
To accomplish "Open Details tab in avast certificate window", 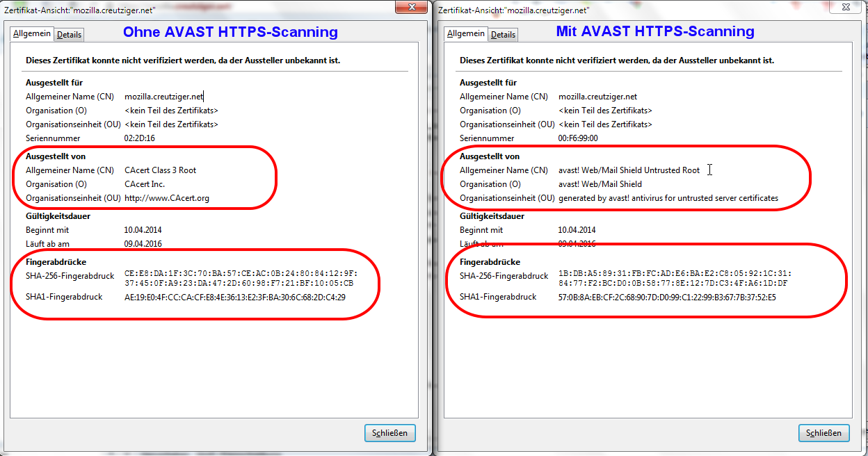I will tap(503, 34).
